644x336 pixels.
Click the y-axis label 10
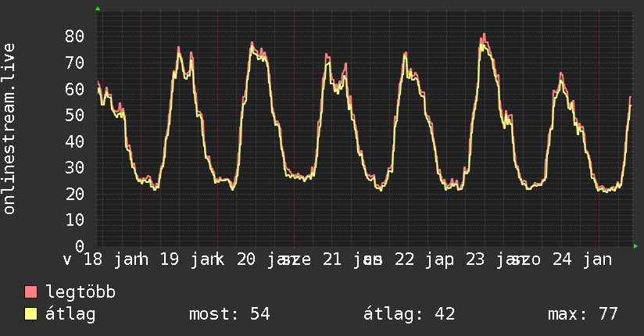pos(74,220)
